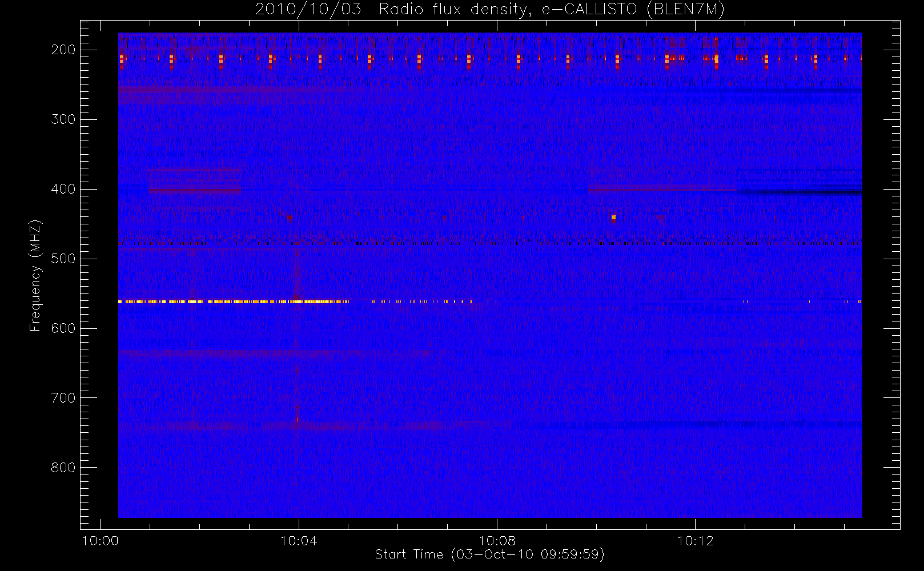Click the 'Frequency (MHz)' y-axis label

(x=35, y=275)
